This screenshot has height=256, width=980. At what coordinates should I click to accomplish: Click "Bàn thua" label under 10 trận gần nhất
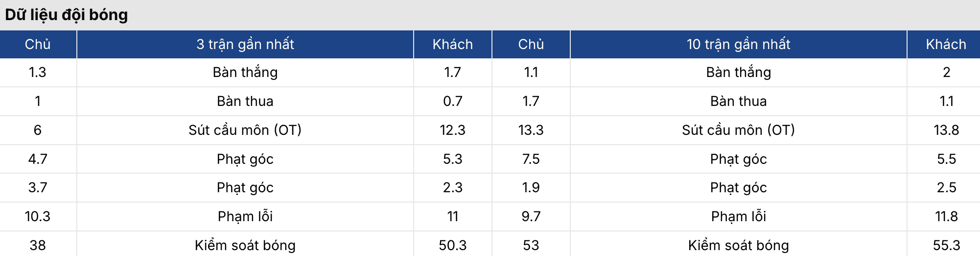click(x=738, y=101)
